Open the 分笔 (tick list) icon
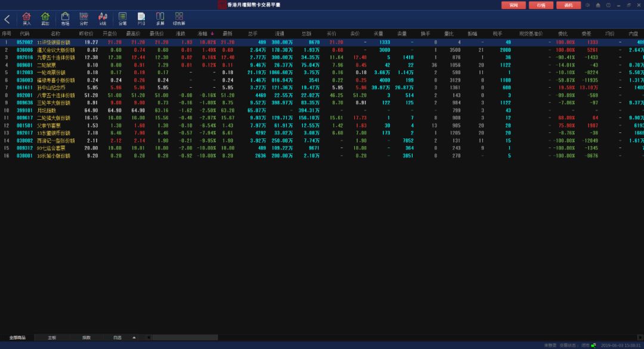 tap(122, 19)
